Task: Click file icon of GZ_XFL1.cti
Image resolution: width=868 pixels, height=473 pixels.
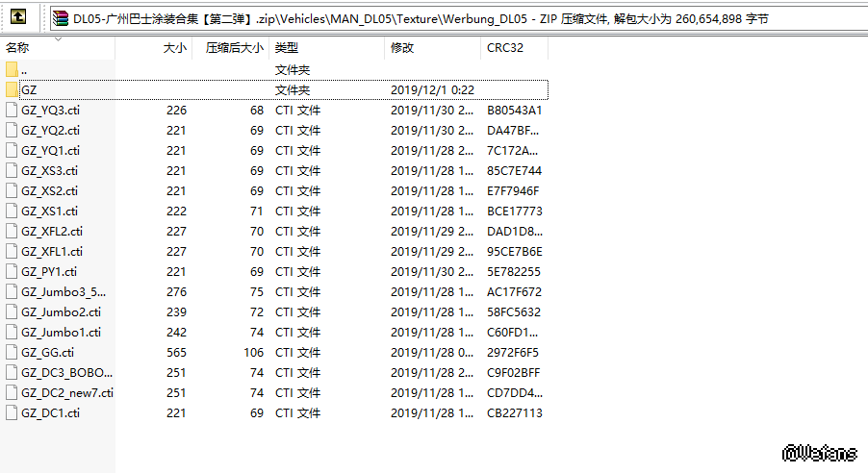Action: click(x=12, y=251)
